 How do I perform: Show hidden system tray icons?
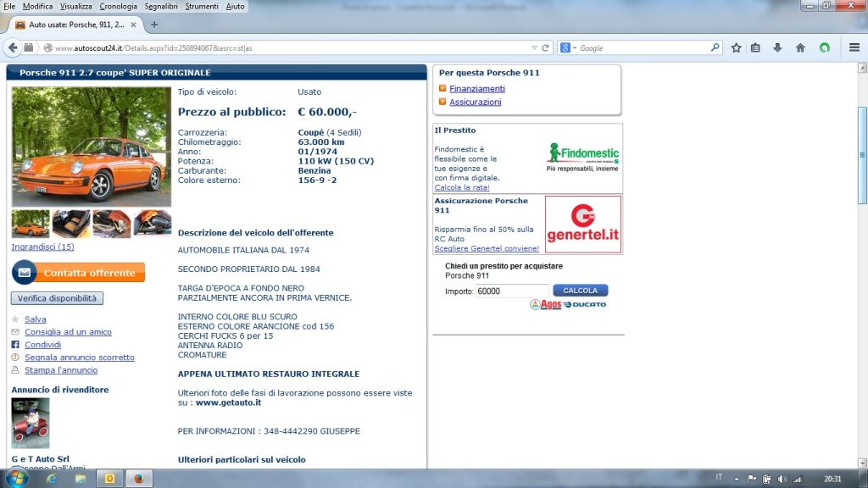coord(737,480)
